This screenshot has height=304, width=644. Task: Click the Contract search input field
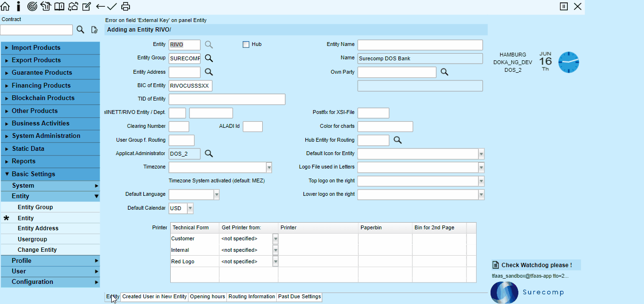(36, 30)
